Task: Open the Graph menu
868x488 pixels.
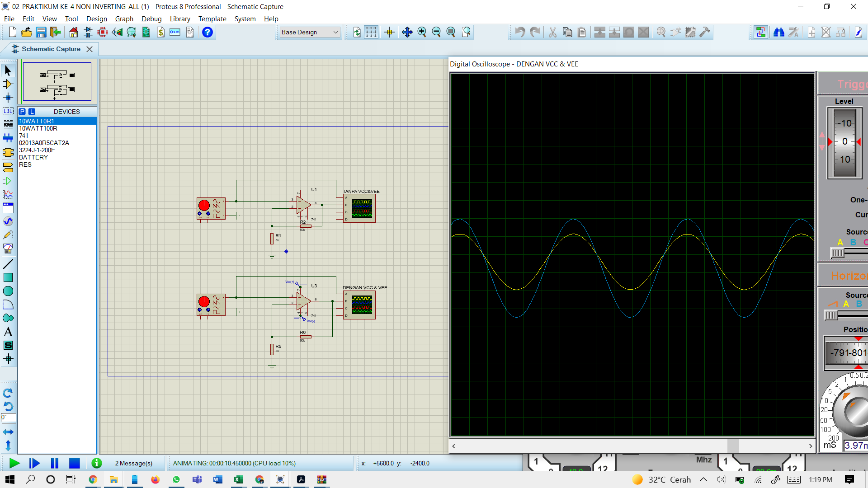Action: coord(124,19)
